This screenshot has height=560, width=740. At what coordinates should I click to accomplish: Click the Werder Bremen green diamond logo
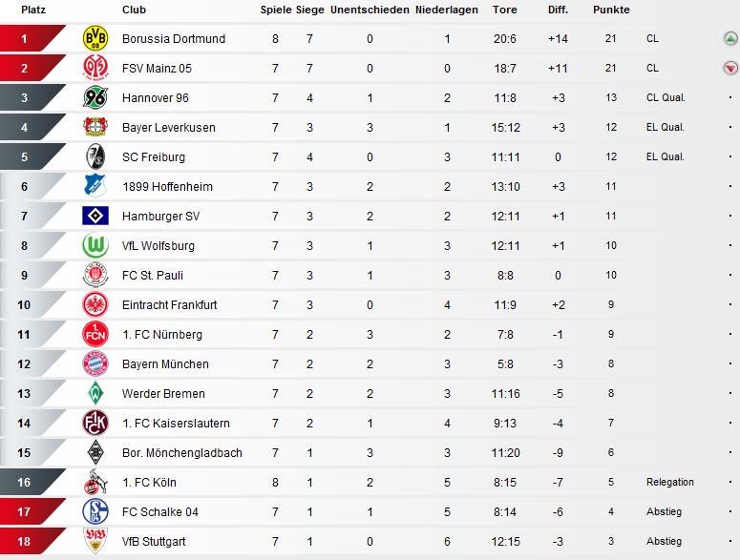click(x=95, y=394)
